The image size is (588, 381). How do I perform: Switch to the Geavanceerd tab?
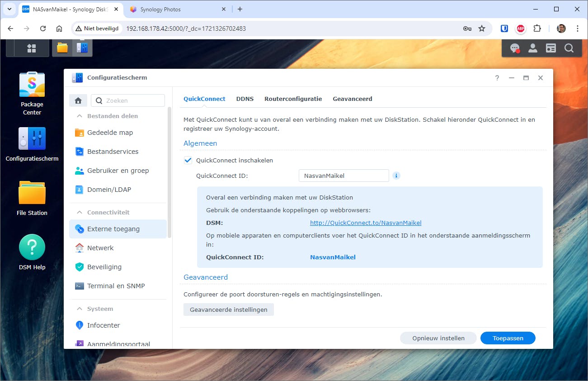[353, 99]
